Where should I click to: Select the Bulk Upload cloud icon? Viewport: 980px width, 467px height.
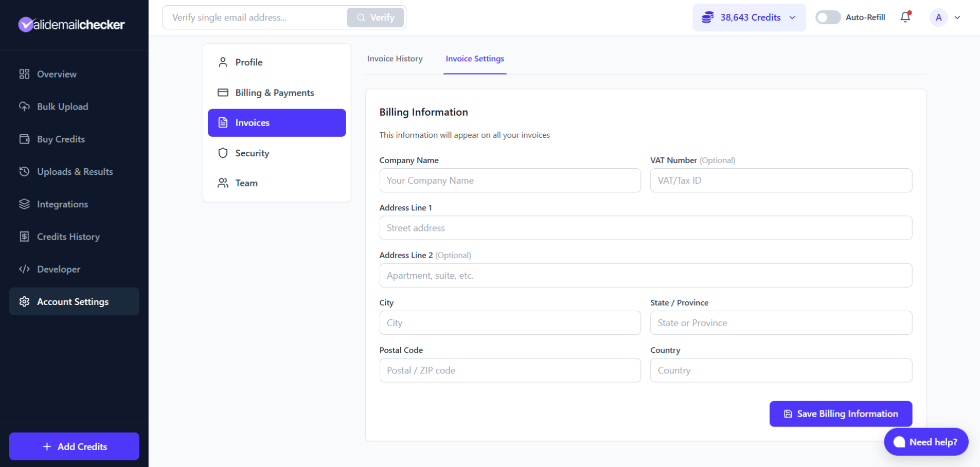click(x=24, y=106)
